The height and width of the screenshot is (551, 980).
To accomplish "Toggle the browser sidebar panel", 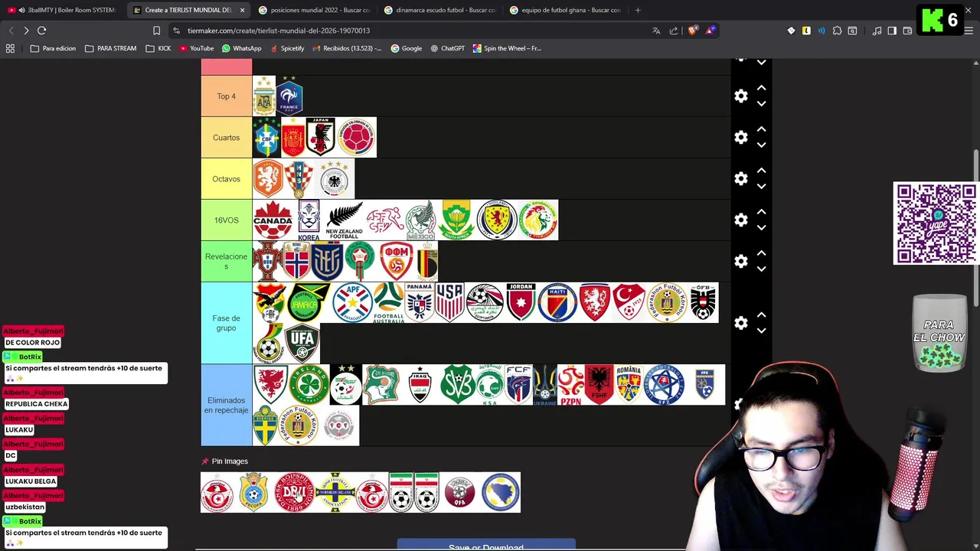I will [892, 31].
